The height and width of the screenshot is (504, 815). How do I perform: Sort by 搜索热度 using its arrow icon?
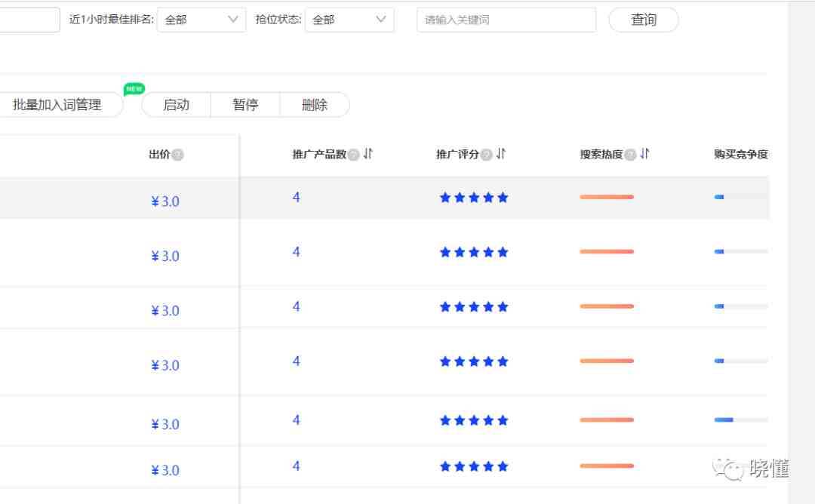coord(645,154)
